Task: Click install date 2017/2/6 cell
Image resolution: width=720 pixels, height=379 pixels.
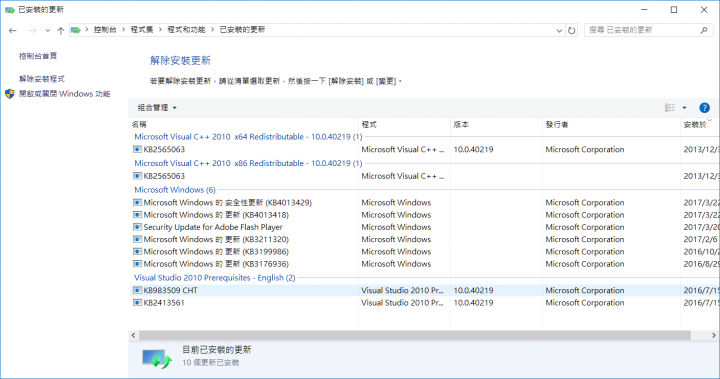Action: tap(700, 239)
